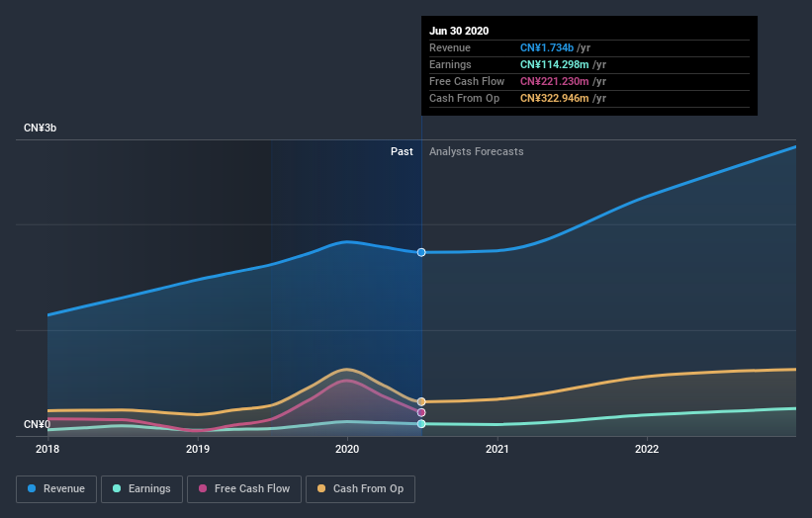
Task: Click the Free Cash Flow label in tooltip
Action: (x=467, y=81)
